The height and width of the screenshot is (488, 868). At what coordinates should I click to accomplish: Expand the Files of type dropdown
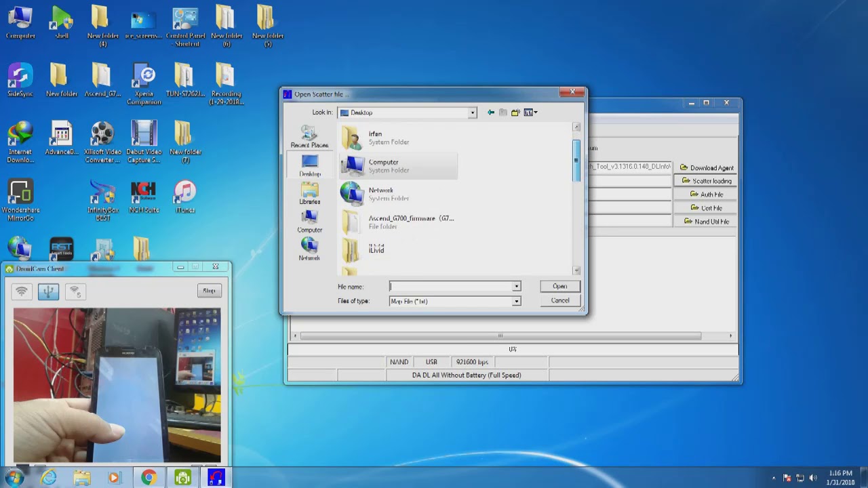(x=516, y=302)
